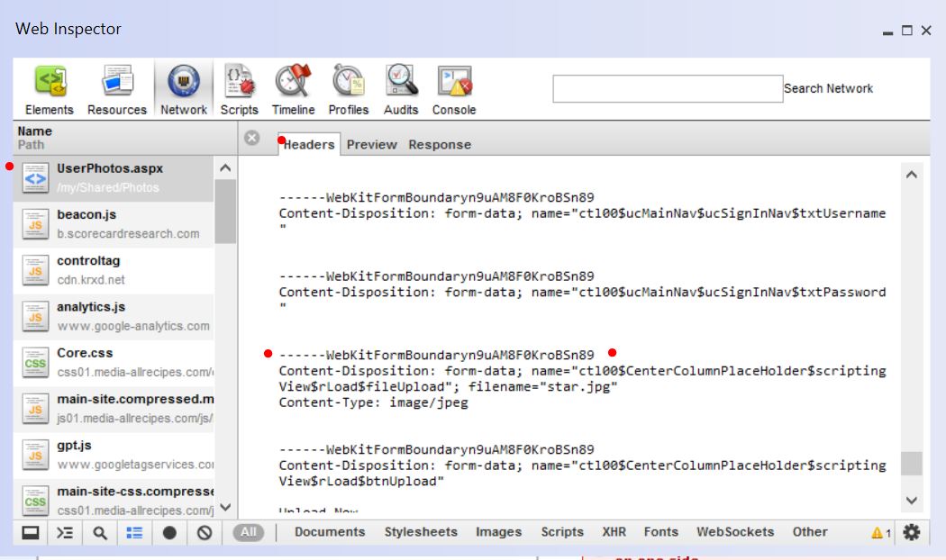Filter by Fonts
Screen dimensions: 946x560
(x=661, y=532)
